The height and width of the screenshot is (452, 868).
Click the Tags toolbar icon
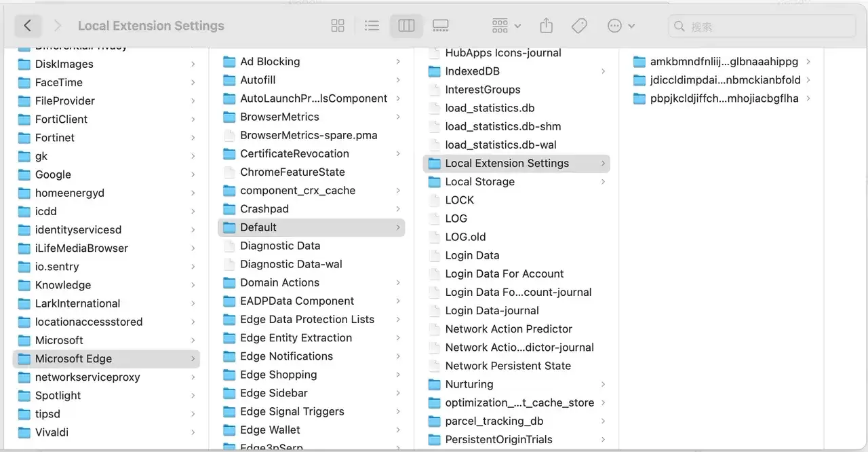coord(579,26)
